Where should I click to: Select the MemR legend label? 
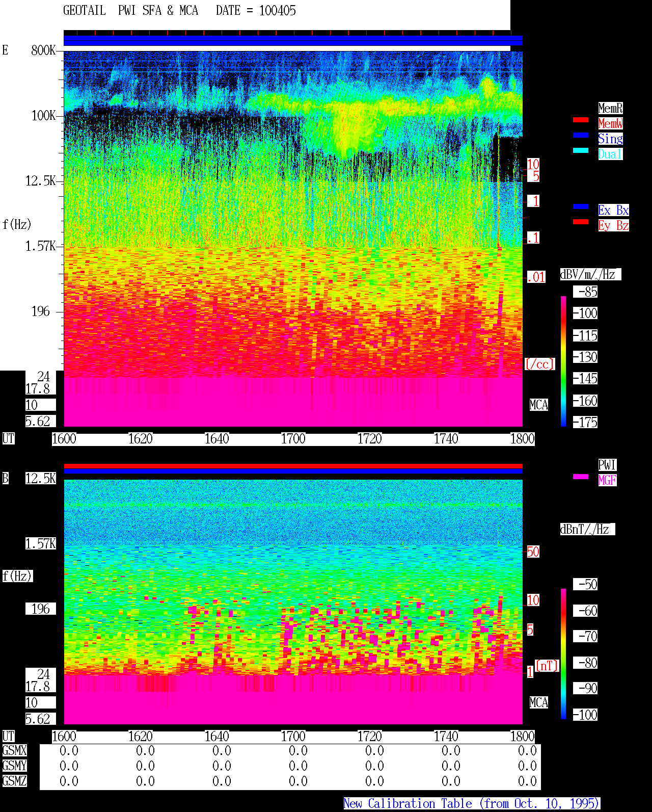point(610,108)
